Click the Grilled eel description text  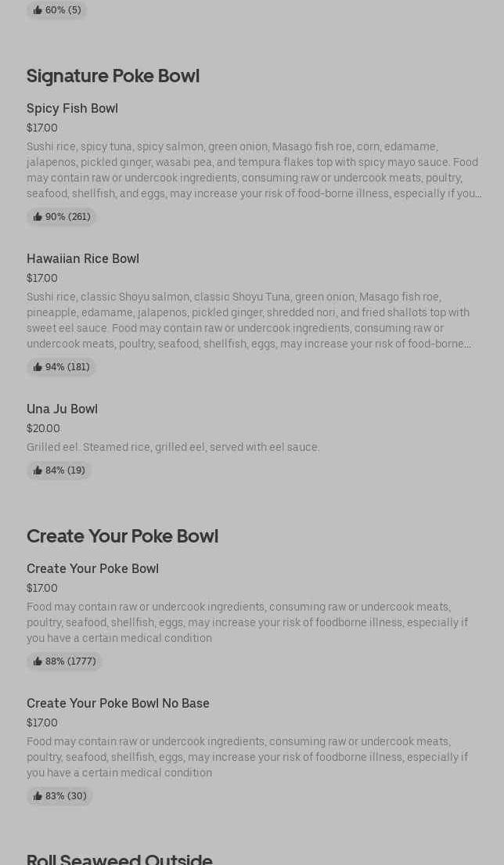click(x=173, y=447)
